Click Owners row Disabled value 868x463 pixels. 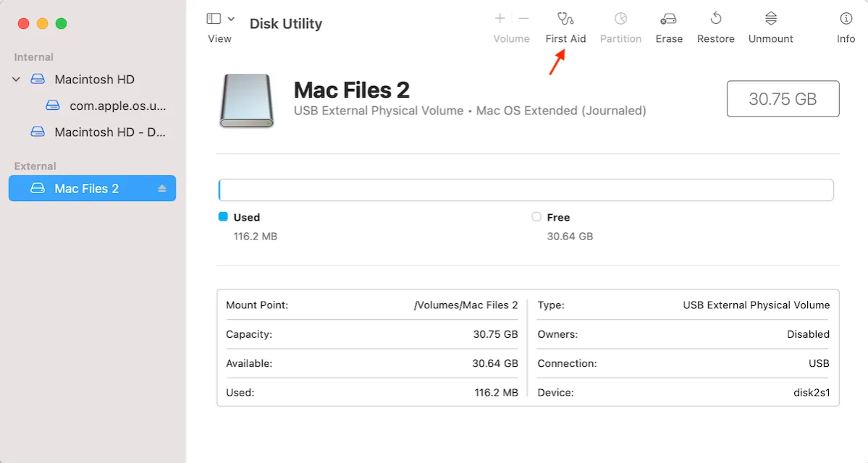808,334
